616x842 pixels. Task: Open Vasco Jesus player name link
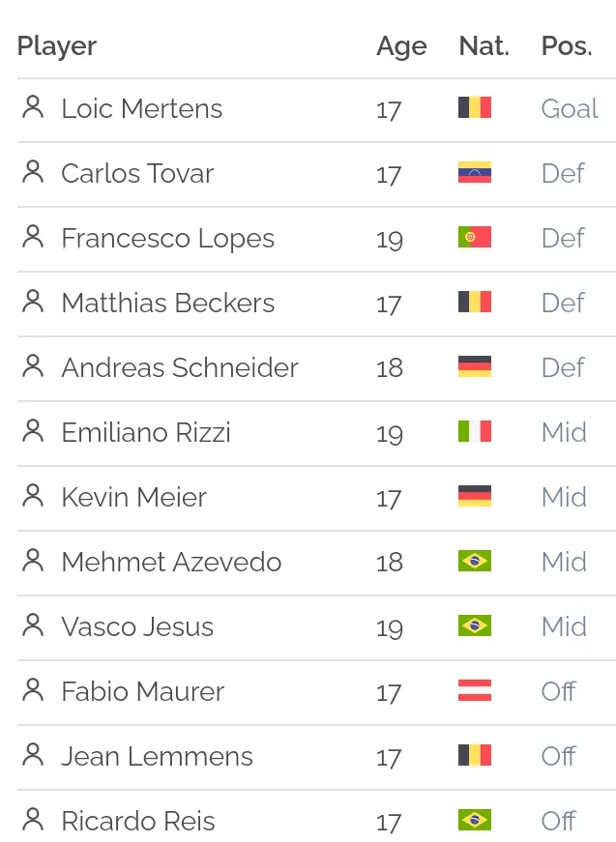pos(137,626)
